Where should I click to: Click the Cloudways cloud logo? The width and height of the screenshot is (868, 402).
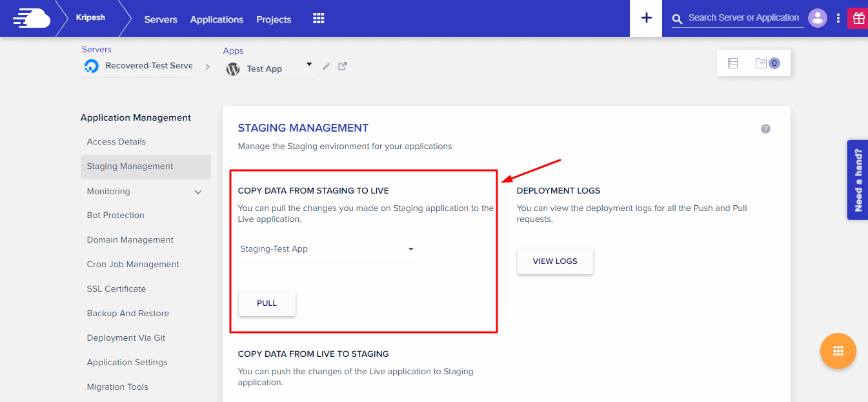31,18
